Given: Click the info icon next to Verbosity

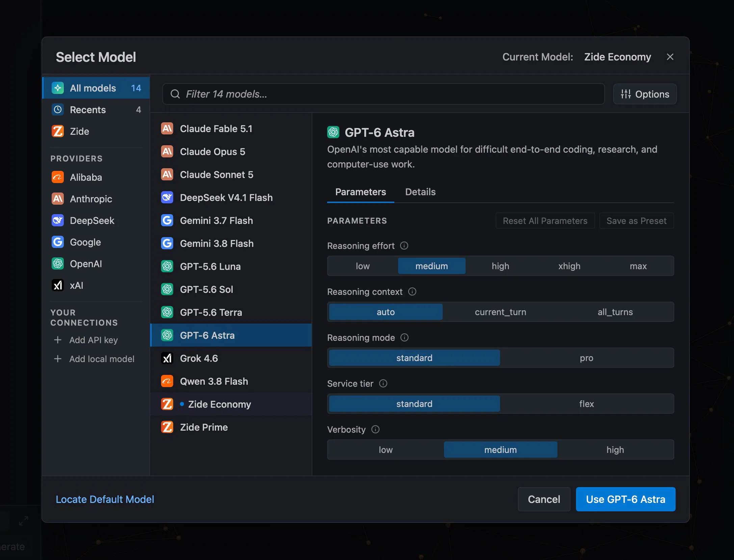Looking at the screenshot, I should tap(375, 429).
